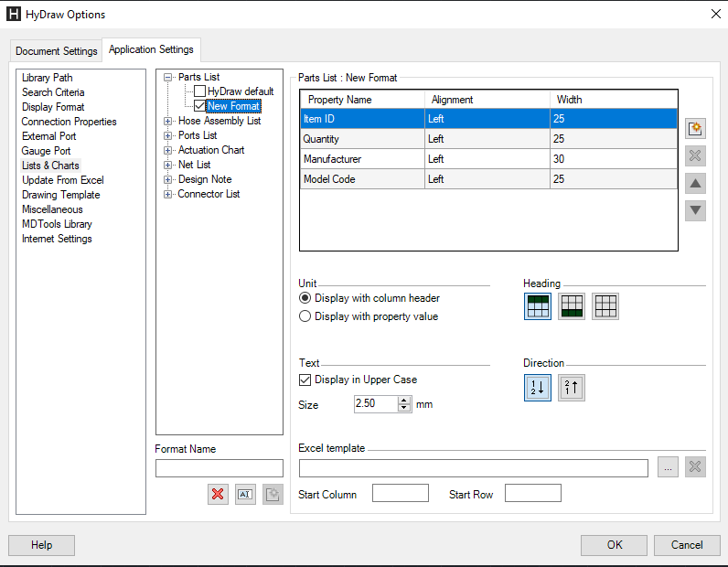Image resolution: width=728 pixels, height=567 pixels.
Task: Expand the Net List node
Action: 168,166
